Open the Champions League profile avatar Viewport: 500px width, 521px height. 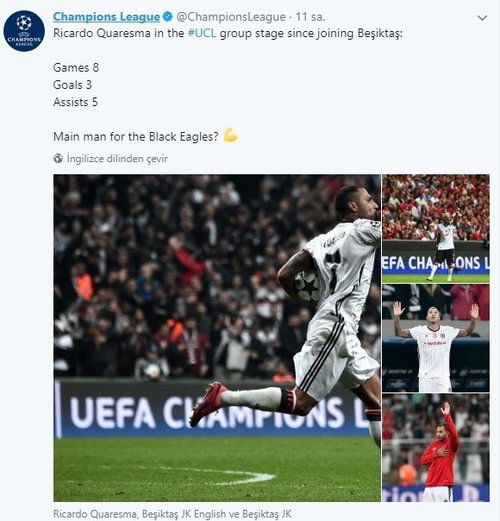(x=24, y=31)
